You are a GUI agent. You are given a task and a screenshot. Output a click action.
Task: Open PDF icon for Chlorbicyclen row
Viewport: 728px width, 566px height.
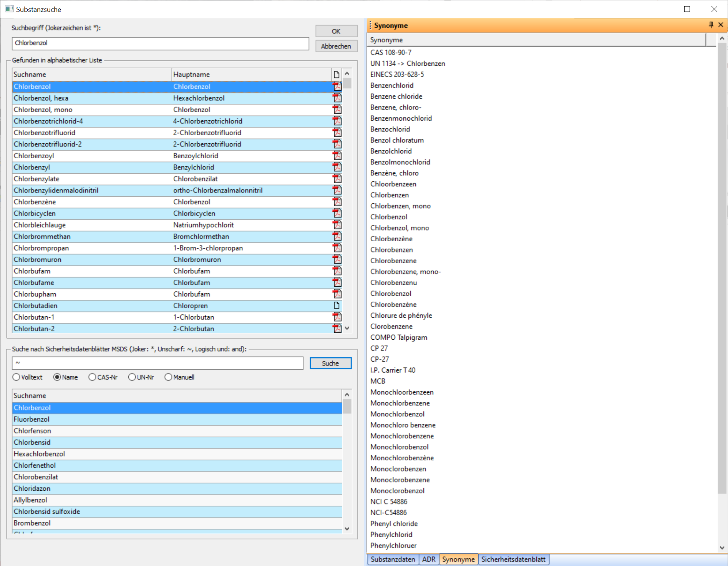tap(337, 213)
